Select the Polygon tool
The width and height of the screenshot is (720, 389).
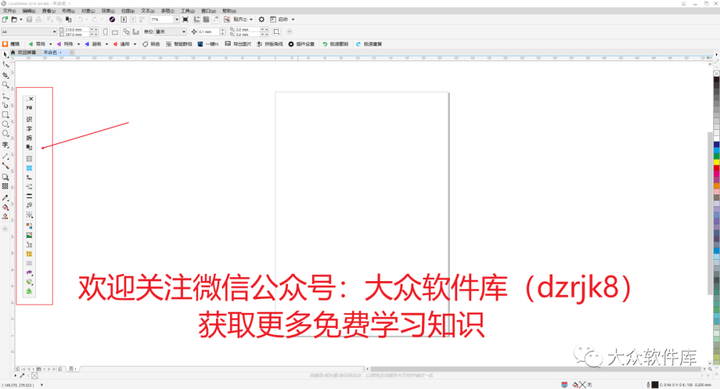click(x=6, y=134)
